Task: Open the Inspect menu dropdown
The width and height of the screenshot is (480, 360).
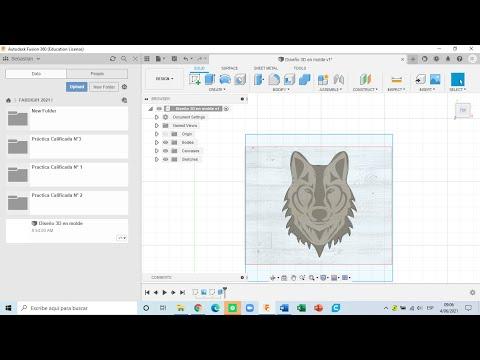Action: click(x=396, y=89)
